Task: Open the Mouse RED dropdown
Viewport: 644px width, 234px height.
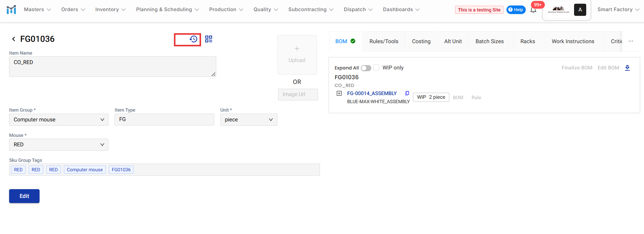Action: (59, 145)
